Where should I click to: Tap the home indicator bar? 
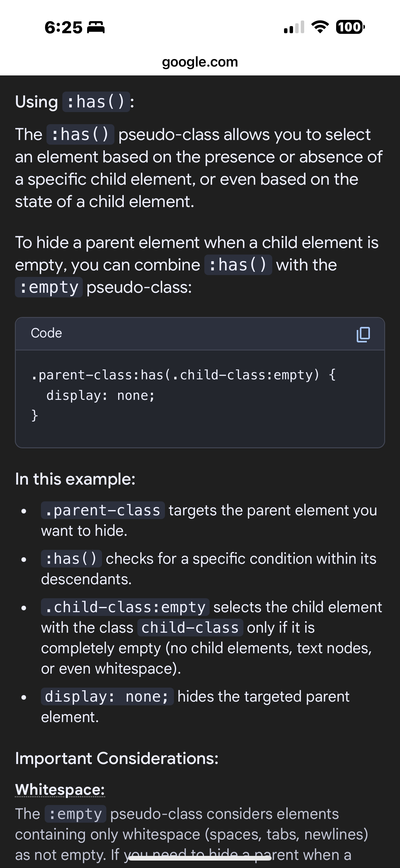pos(200,858)
